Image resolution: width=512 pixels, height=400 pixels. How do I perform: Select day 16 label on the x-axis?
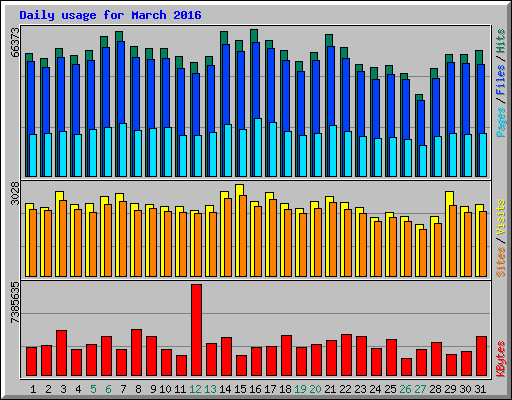coord(255,389)
